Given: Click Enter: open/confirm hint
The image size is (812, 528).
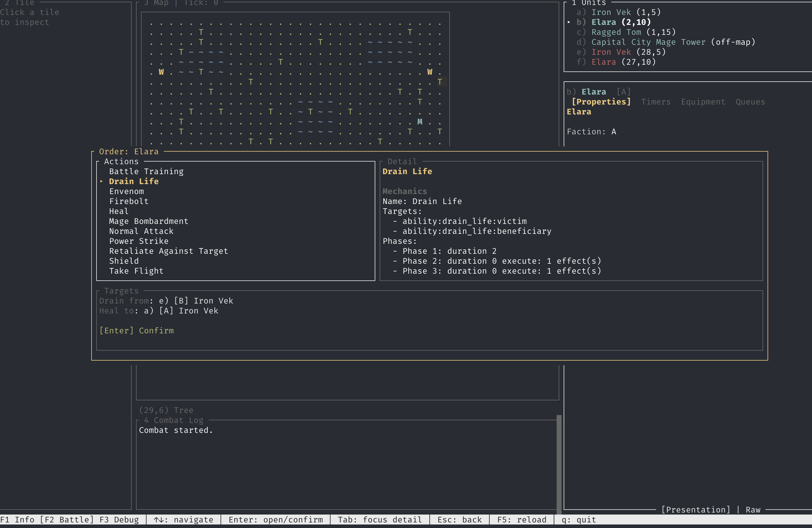Looking at the screenshot, I should tap(276, 520).
